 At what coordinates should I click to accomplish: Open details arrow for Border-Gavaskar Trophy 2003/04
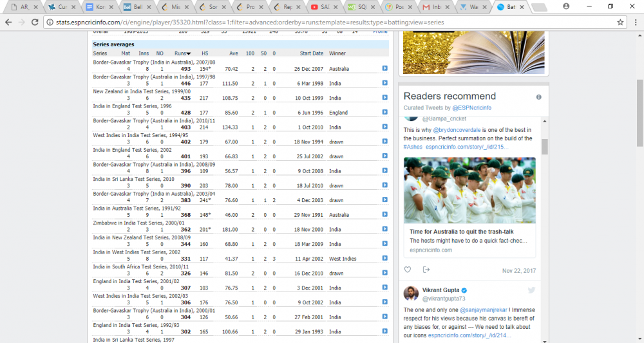pyautogui.click(x=385, y=199)
